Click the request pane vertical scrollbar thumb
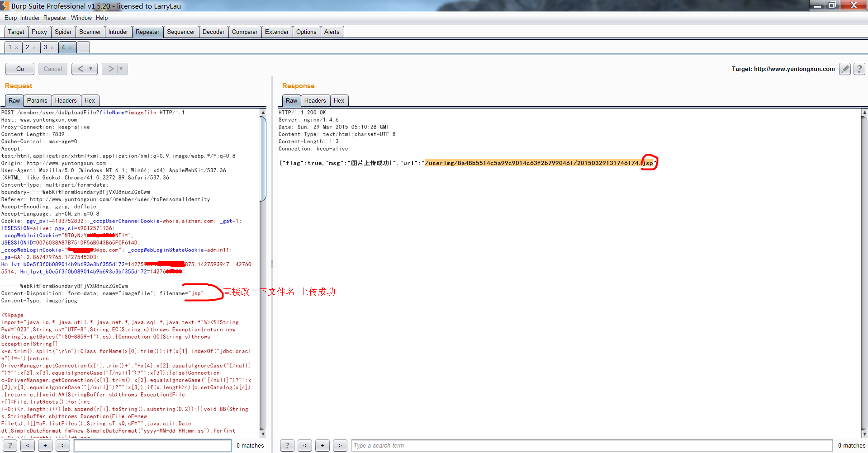The image size is (868, 453). click(263, 158)
